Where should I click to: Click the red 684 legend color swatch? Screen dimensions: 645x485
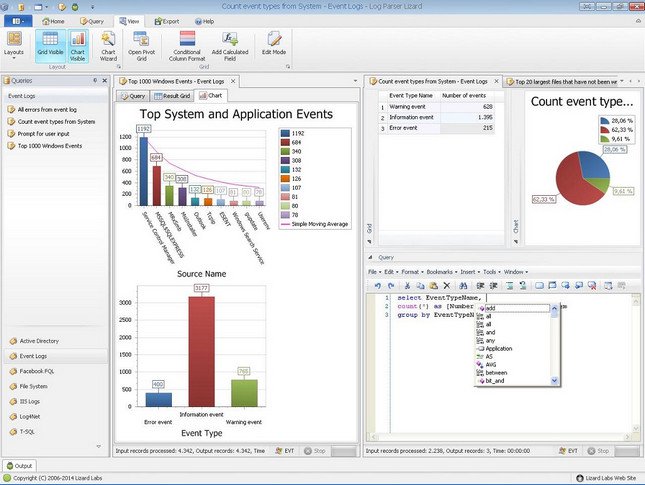285,140
